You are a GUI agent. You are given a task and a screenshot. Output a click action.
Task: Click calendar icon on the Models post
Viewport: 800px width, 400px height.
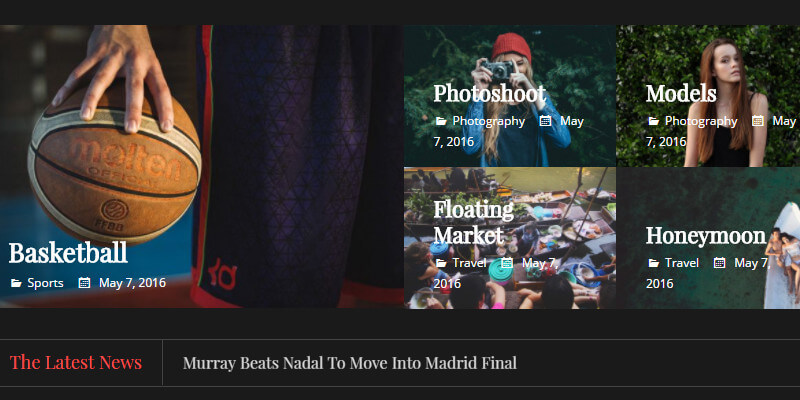(758, 121)
